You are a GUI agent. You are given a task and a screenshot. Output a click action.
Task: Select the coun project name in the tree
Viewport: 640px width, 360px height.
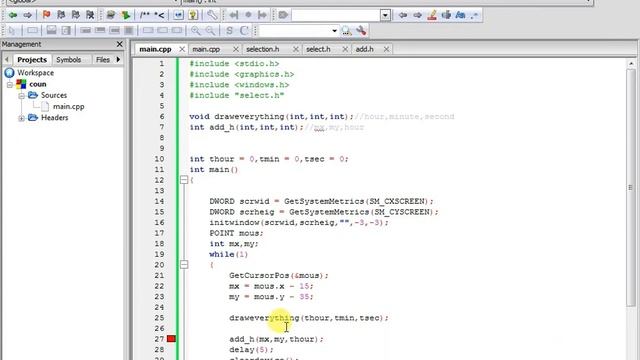click(38, 84)
